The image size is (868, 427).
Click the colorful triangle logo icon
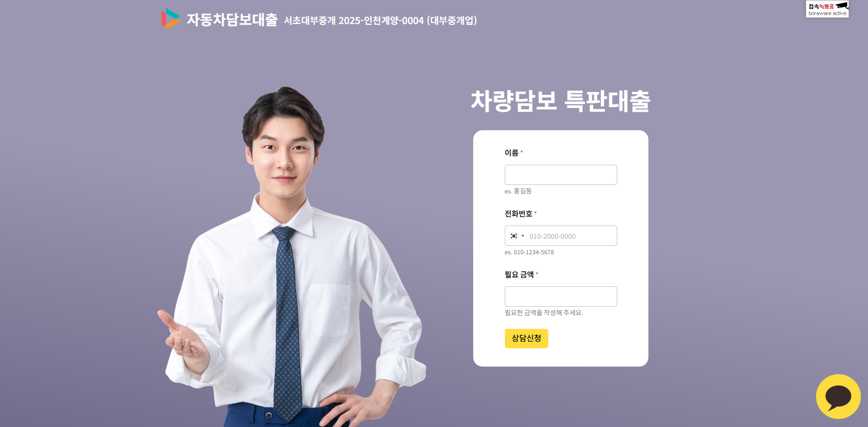170,19
